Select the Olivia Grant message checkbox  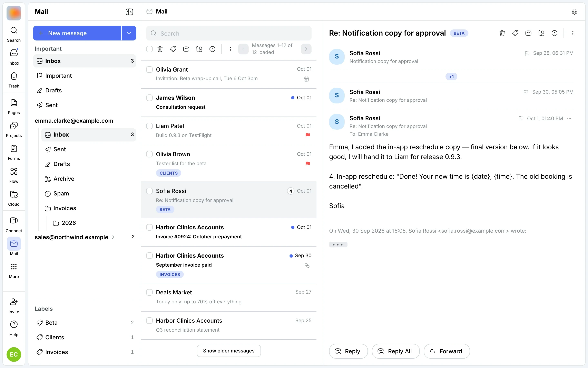coord(149,70)
